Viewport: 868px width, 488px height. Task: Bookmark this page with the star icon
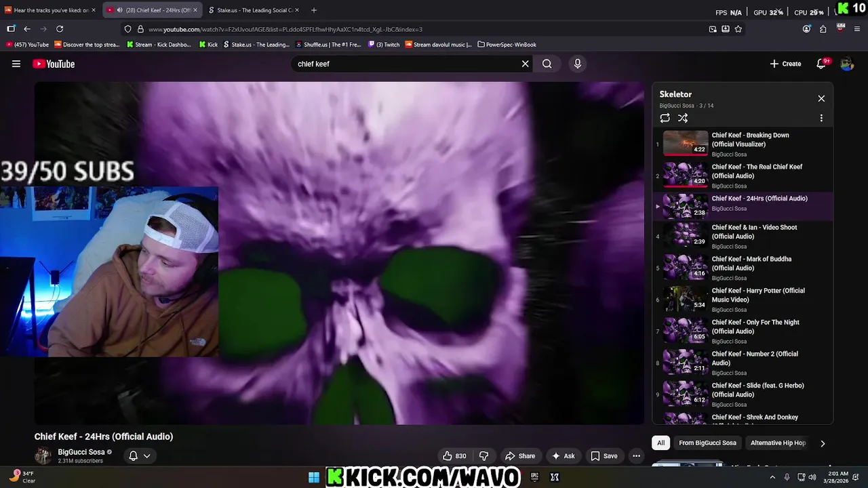pyautogui.click(x=738, y=29)
